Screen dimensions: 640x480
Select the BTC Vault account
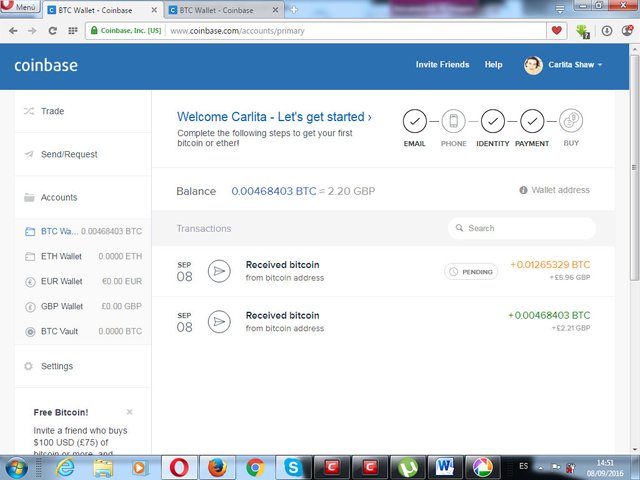click(x=83, y=331)
